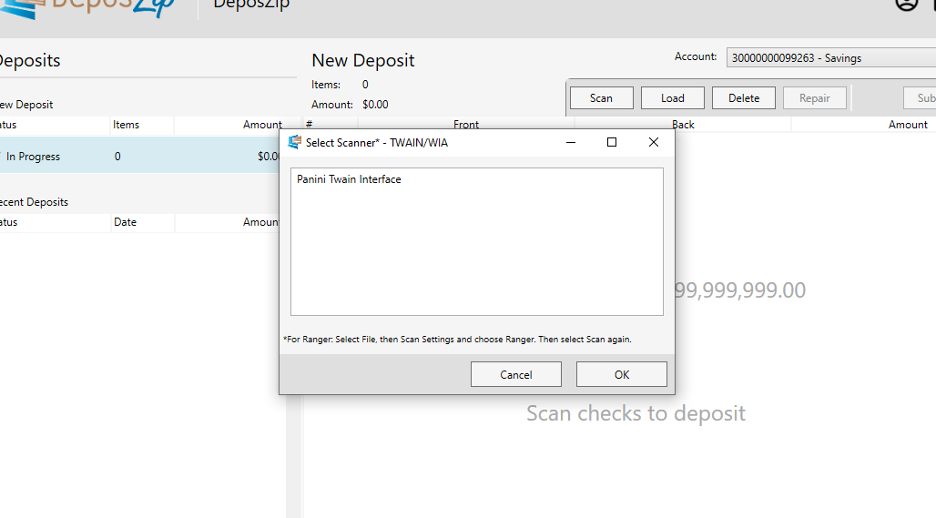
Task: Click the Repair button
Action: [x=814, y=98]
